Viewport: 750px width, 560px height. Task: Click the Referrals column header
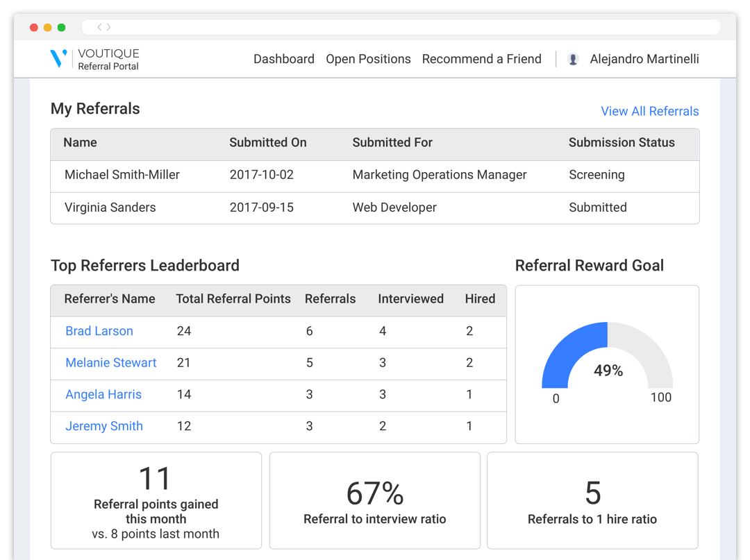pyautogui.click(x=331, y=298)
